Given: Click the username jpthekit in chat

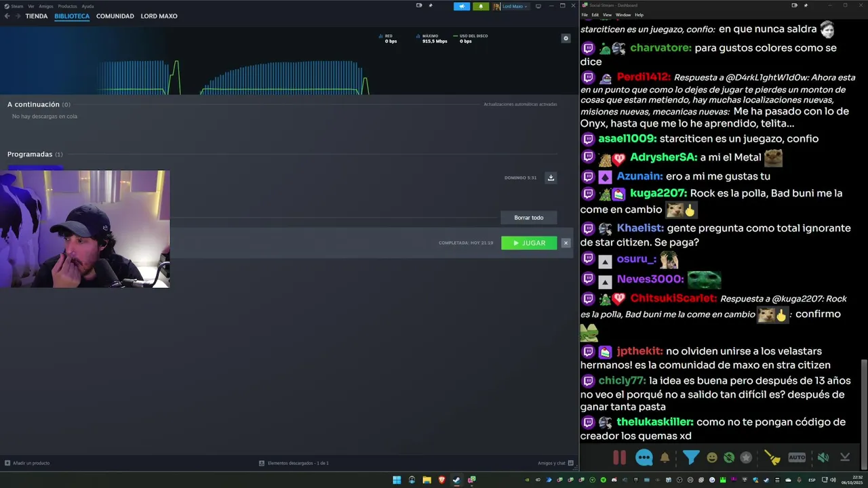Looking at the screenshot, I should click(639, 351).
